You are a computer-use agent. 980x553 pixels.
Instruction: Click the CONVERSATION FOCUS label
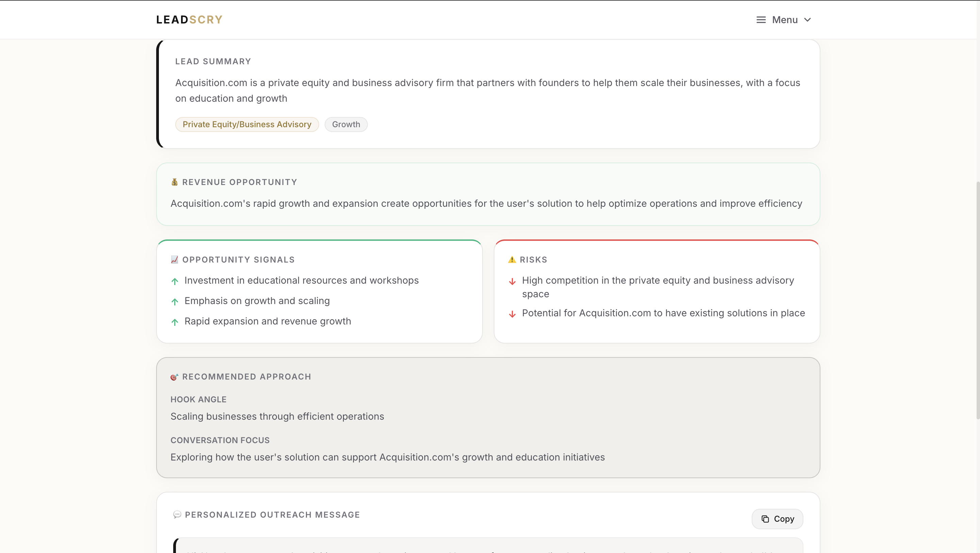pos(220,440)
